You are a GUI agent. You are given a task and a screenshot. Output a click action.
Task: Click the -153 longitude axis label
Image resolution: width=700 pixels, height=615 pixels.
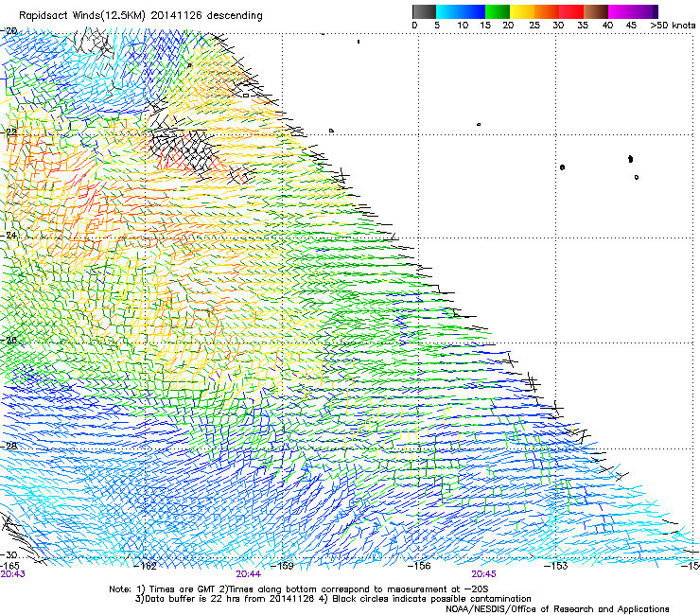coord(556,566)
